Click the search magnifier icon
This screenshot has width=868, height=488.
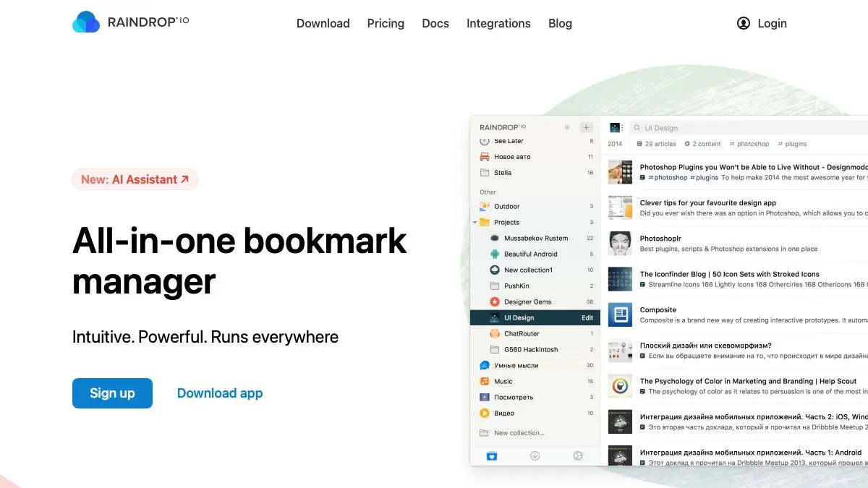[x=637, y=128]
